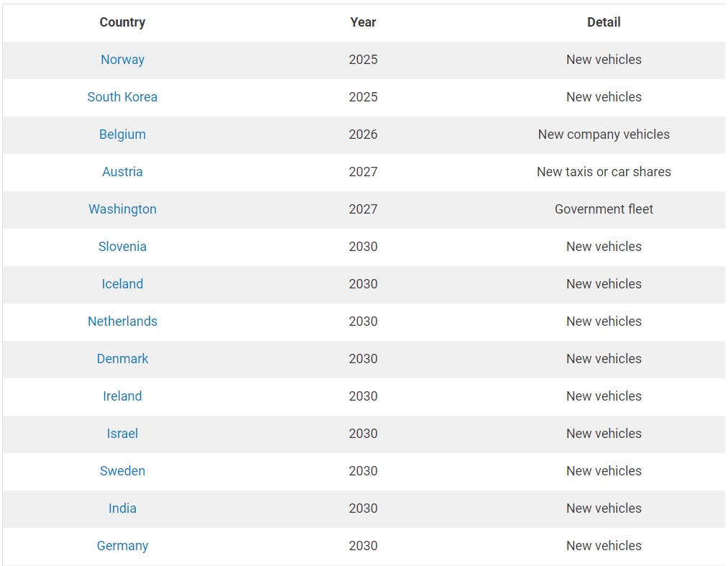Follow the Belgium hyperlink
The height and width of the screenshot is (566, 728).
tap(122, 134)
